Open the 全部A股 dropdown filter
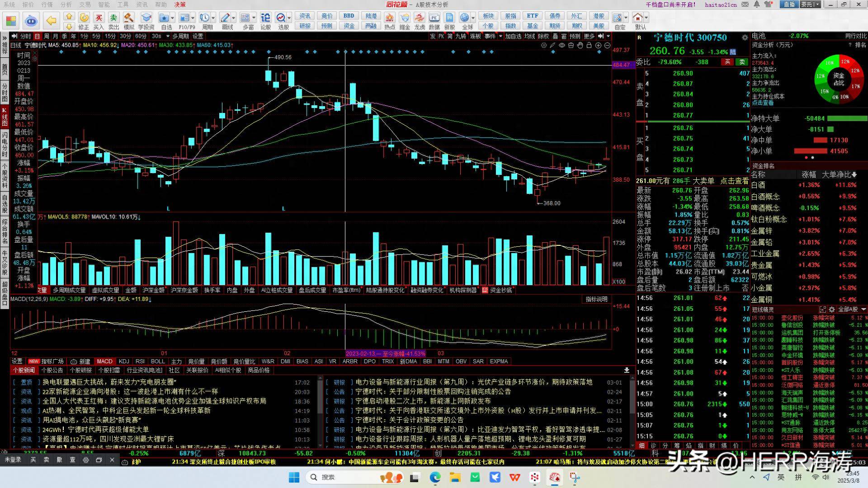Image resolution: width=868 pixels, height=488 pixels. click(x=852, y=310)
